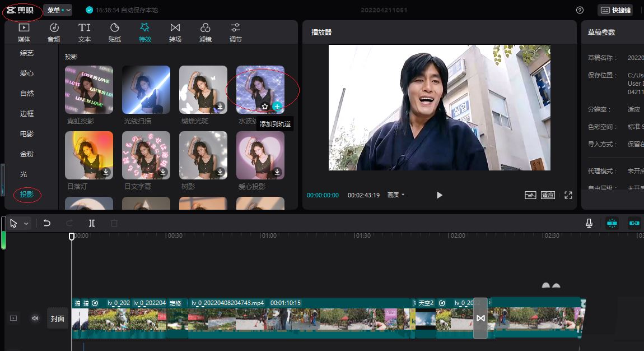Click the split tool in timeline toolbar
This screenshot has height=351, width=644.
(x=91, y=223)
